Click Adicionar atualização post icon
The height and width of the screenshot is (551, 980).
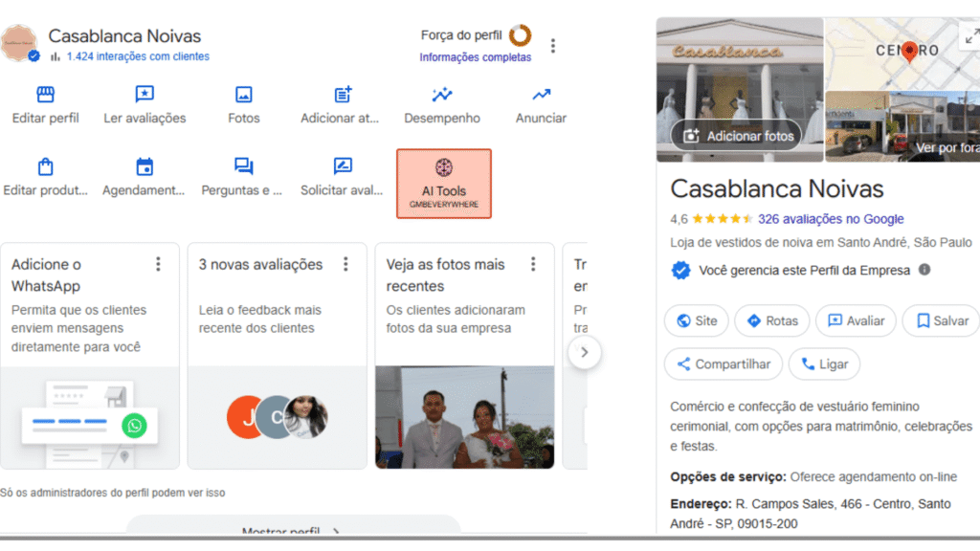click(343, 95)
